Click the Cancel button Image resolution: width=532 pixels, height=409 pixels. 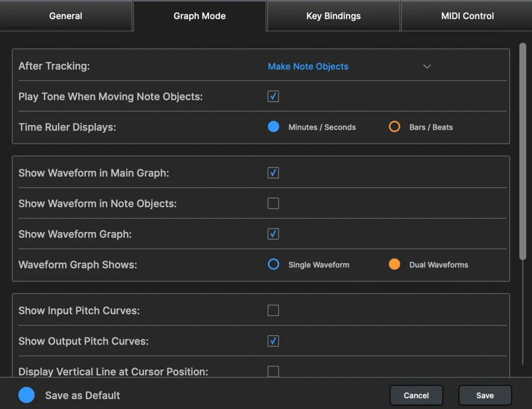416,395
